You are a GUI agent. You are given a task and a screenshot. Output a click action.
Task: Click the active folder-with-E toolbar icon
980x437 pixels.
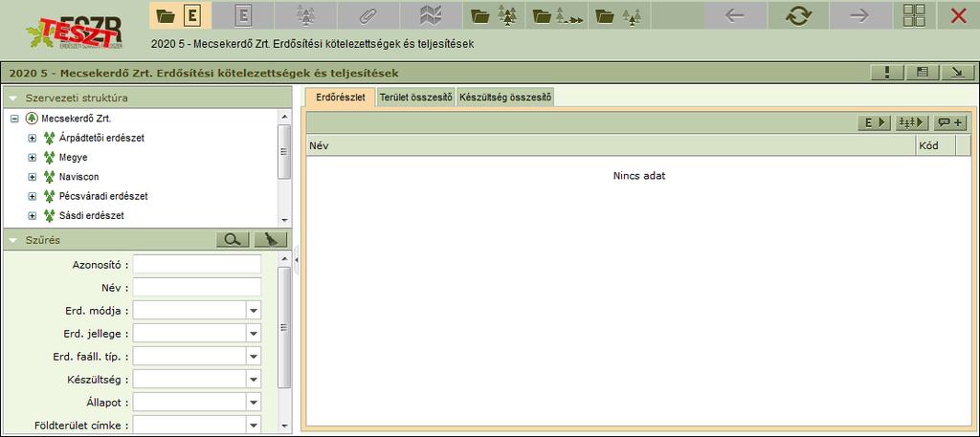(180, 15)
